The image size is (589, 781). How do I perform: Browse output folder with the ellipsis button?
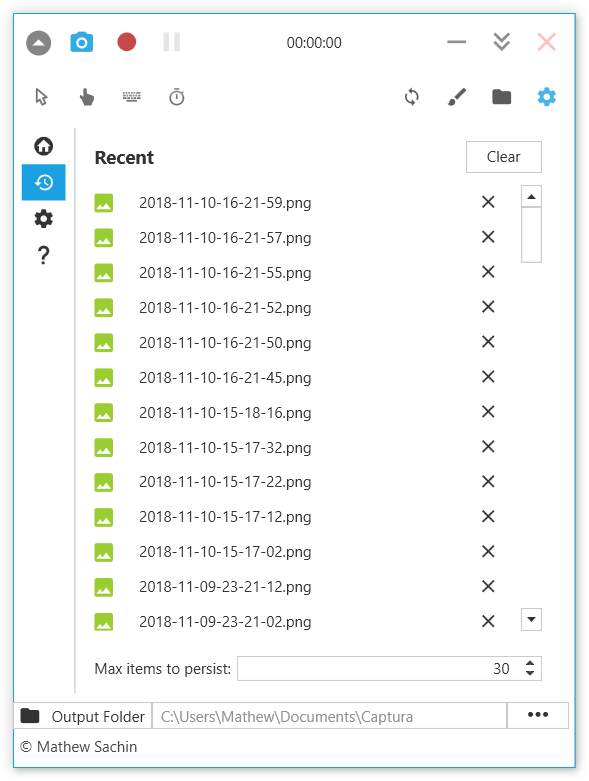(x=538, y=715)
